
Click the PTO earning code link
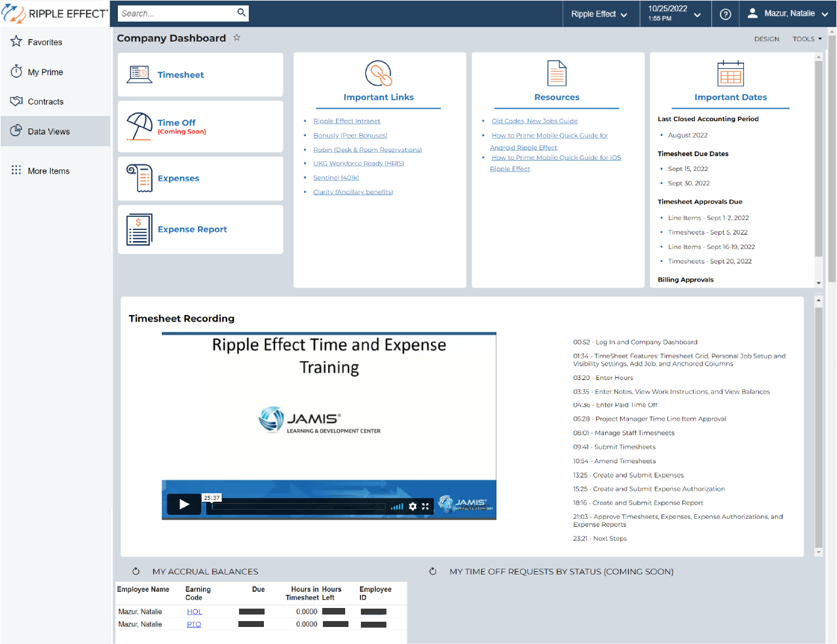(x=194, y=624)
